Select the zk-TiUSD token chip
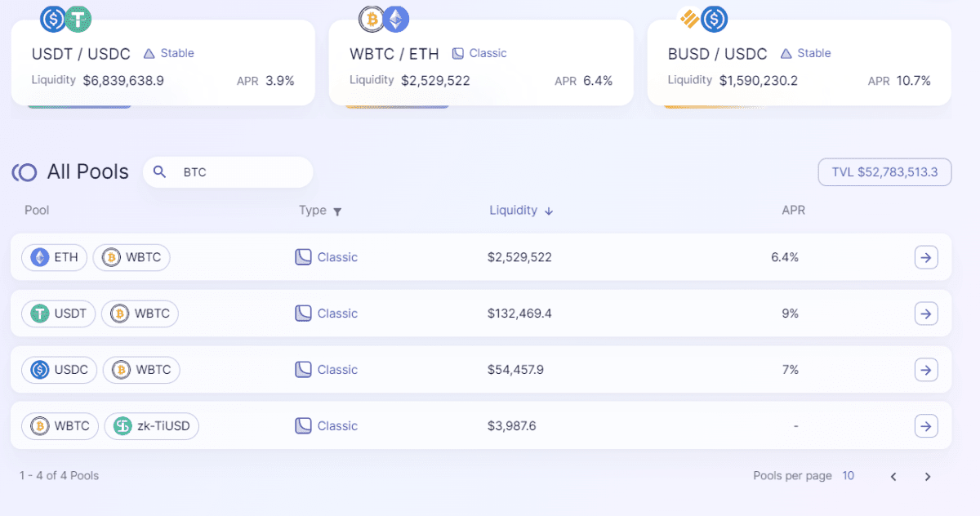The image size is (980, 516). coord(152,426)
